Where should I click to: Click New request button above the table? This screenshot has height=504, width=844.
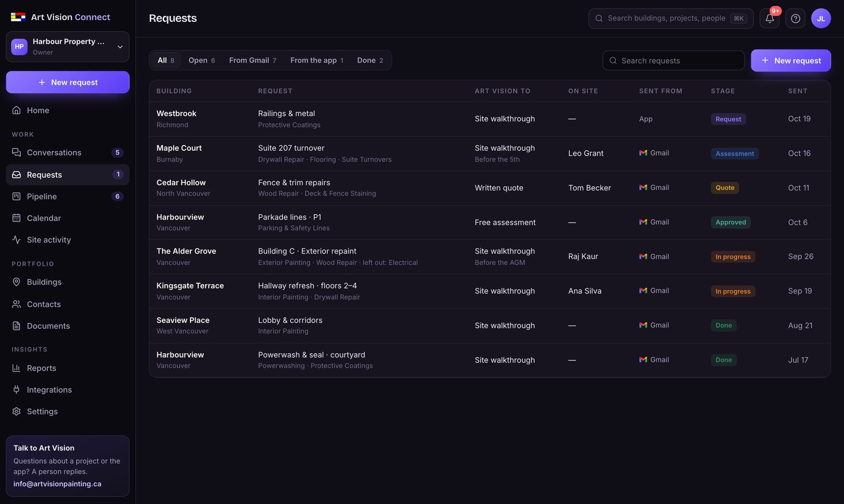pos(791,61)
